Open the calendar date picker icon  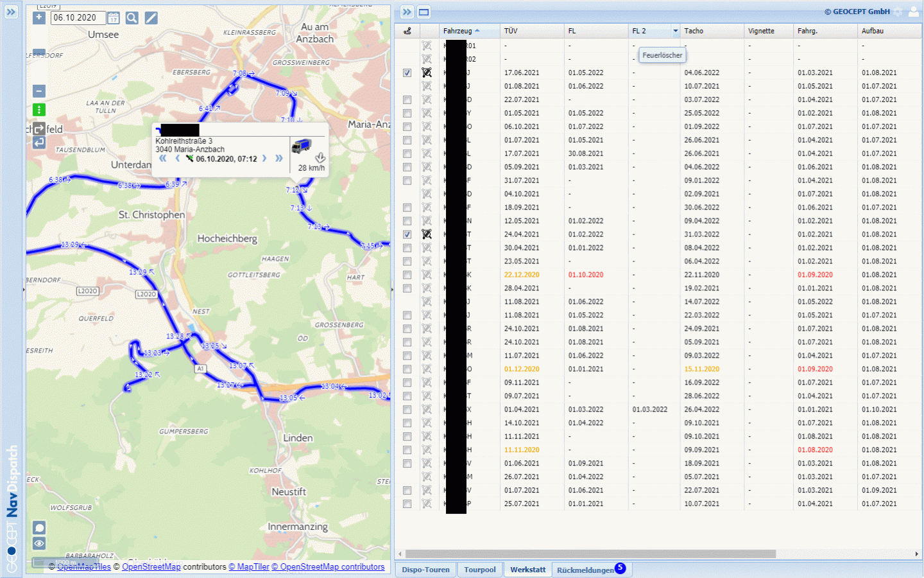(x=113, y=18)
